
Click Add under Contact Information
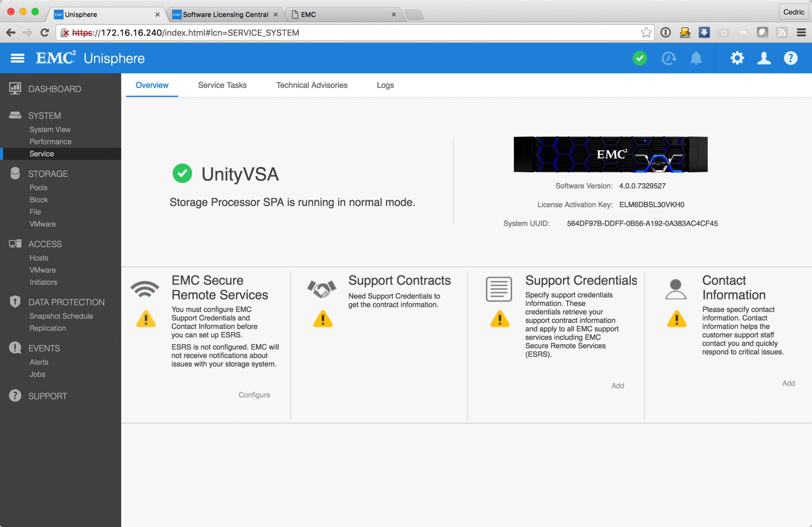789,383
